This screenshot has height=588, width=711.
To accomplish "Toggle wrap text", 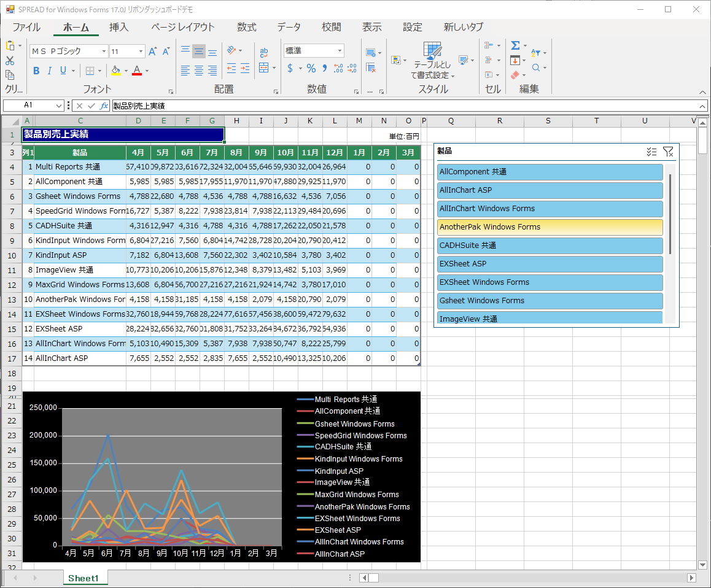I will point(264,53).
